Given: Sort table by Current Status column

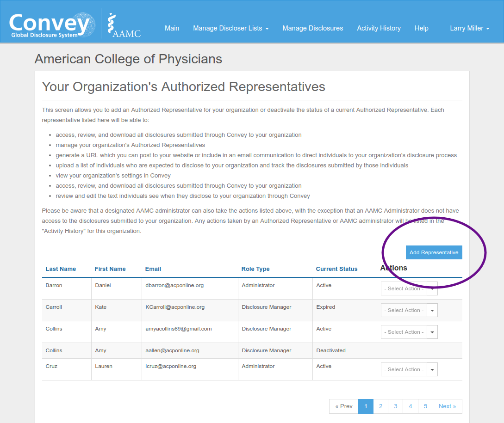Looking at the screenshot, I should tap(336, 269).
